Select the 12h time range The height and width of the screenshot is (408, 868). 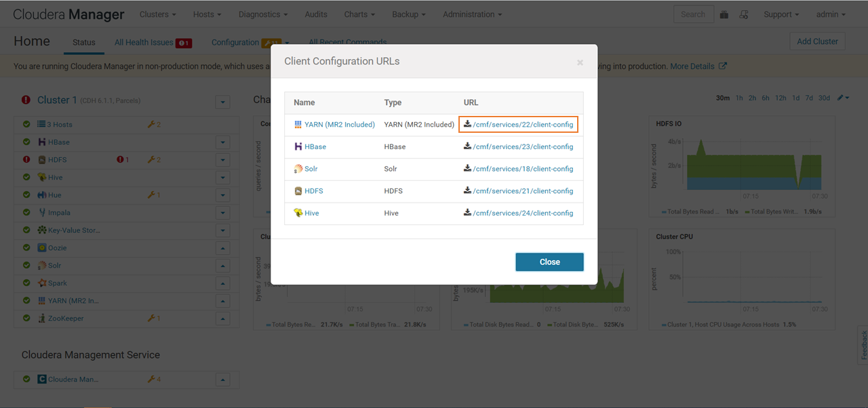pos(781,98)
